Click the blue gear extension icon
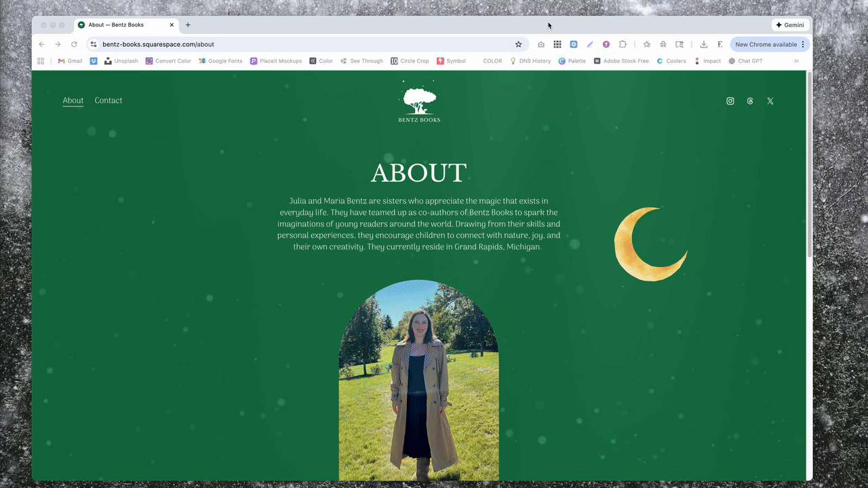Viewport: 868px width, 488px height. point(573,44)
